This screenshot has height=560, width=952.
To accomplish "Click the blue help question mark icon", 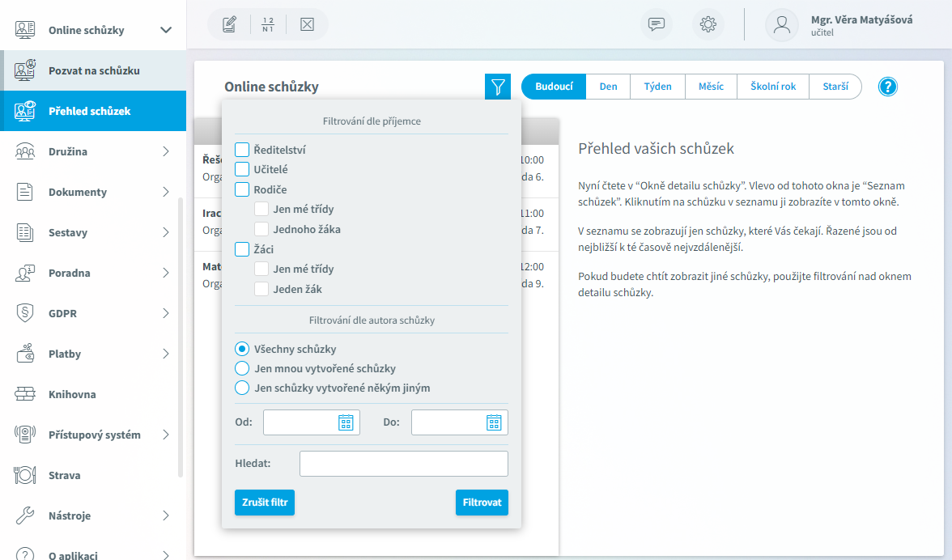I will coord(887,87).
